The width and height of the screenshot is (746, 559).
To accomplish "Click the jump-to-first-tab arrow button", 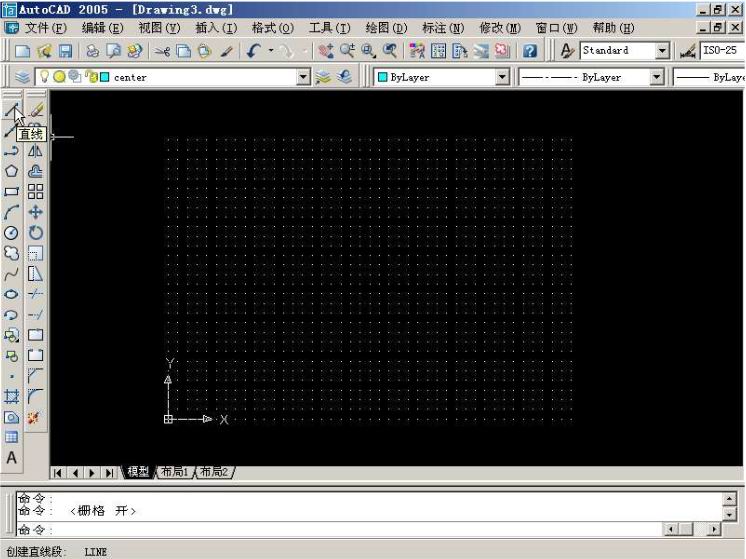I will point(58,472).
